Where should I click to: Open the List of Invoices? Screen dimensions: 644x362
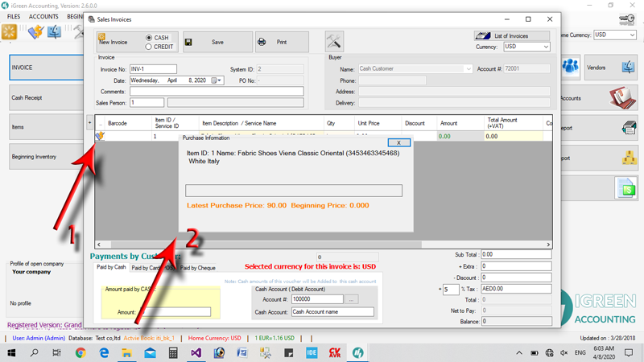512,35
